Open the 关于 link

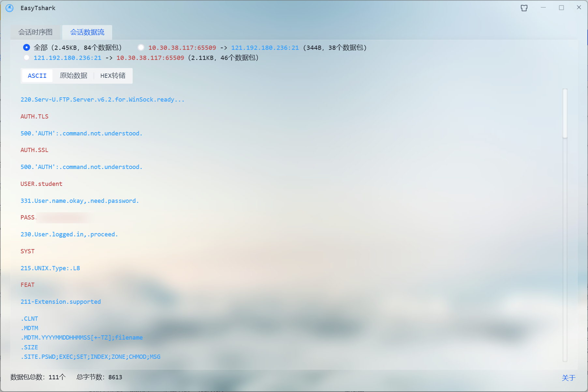[x=569, y=377]
